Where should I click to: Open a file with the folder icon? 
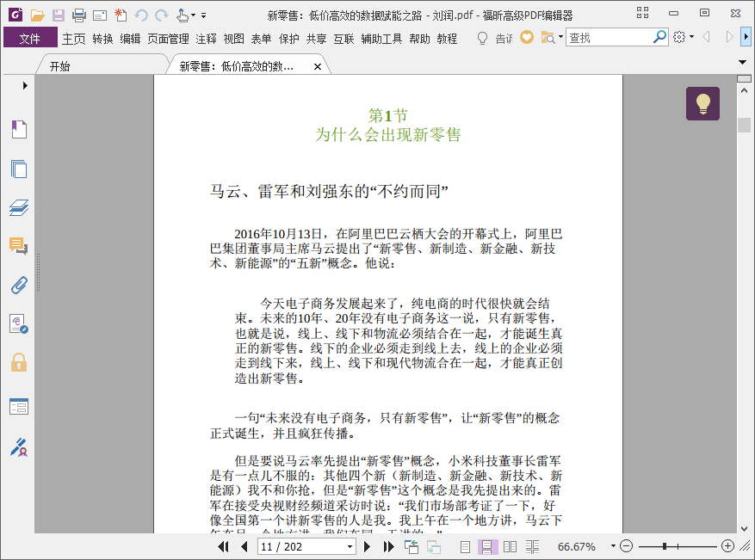coord(37,15)
